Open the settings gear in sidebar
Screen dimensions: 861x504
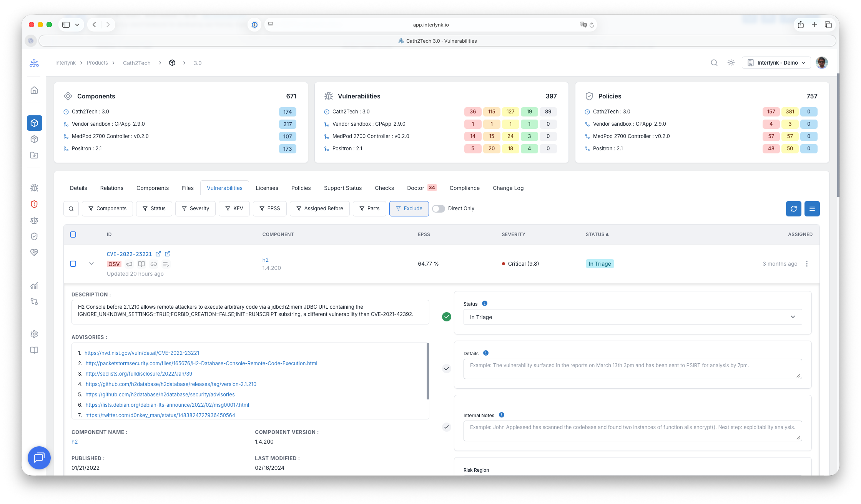pyautogui.click(x=34, y=334)
